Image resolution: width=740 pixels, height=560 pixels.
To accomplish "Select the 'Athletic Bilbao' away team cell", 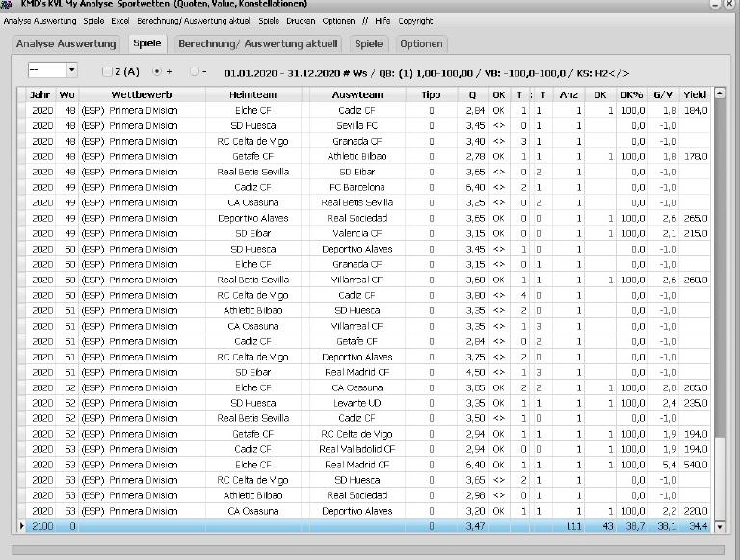I will 357,157.
